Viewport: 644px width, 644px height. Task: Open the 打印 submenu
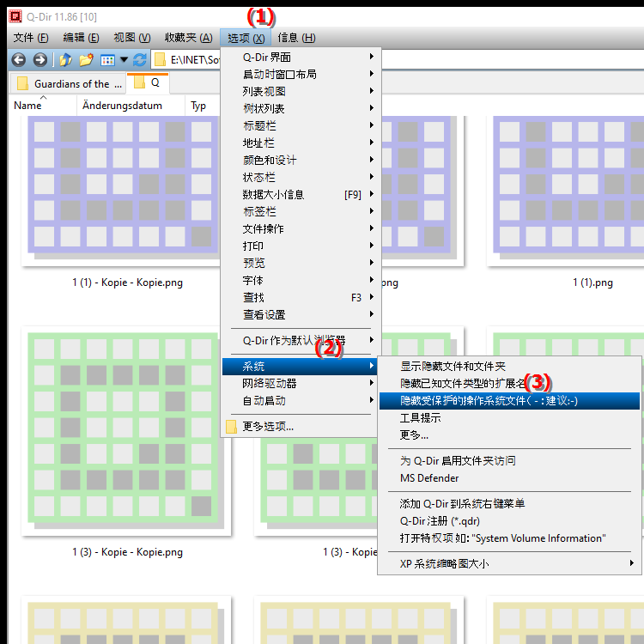[301, 246]
